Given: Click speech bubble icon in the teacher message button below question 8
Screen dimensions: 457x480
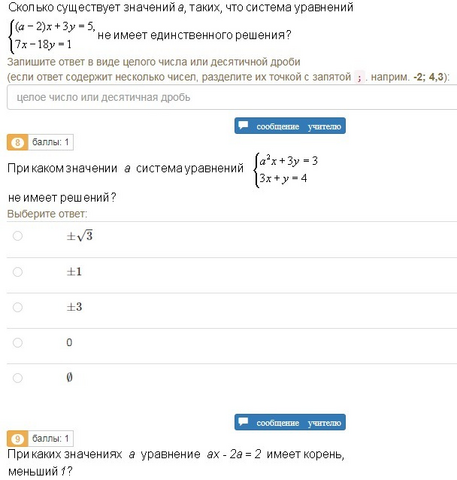Looking at the screenshot, I should [243, 422].
